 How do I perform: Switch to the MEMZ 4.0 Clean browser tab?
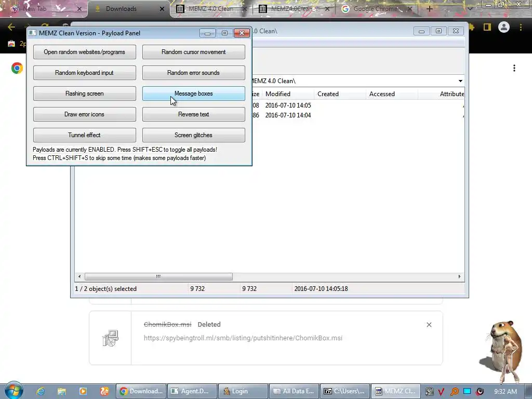[x=211, y=9]
